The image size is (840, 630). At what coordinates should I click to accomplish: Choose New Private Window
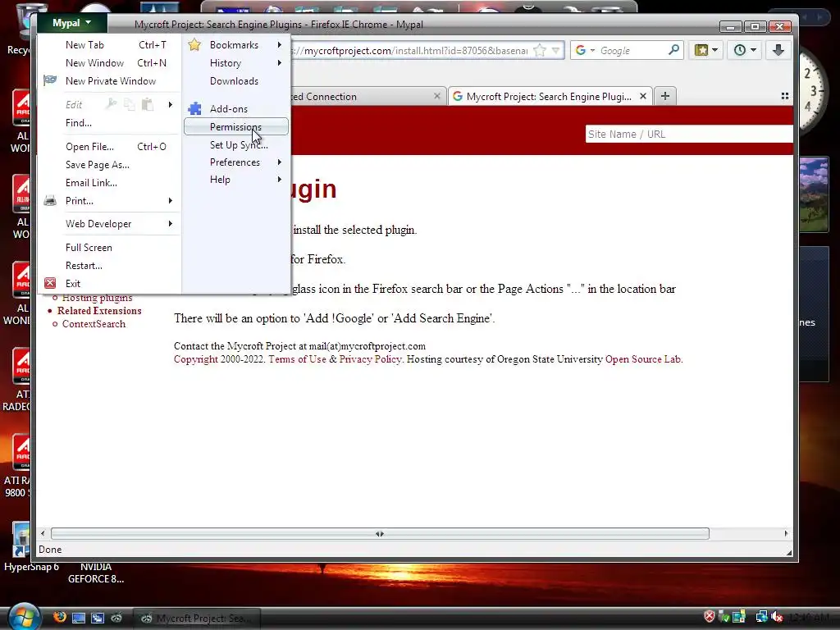point(111,81)
